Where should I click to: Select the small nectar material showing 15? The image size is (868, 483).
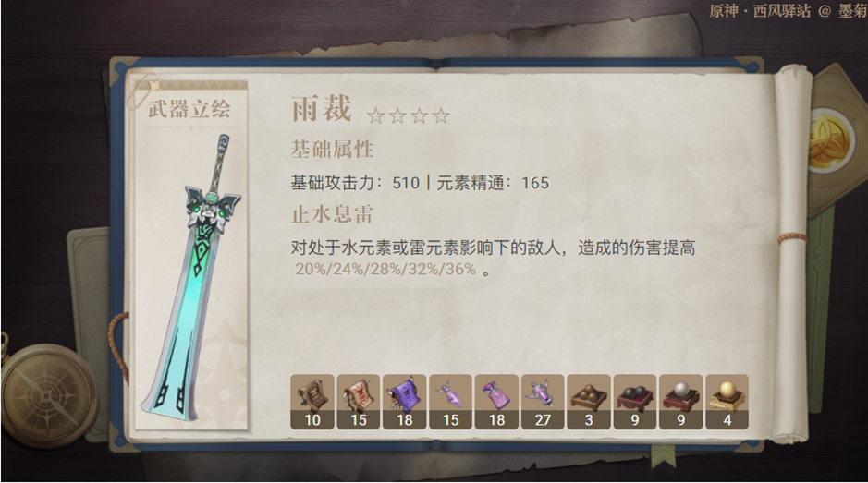coord(450,402)
